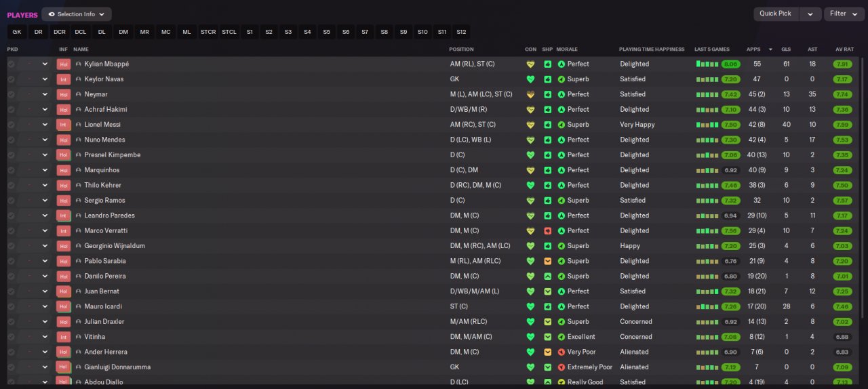Image resolution: width=868 pixels, height=389 pixels.
Task: Select the STCR position tab
Action: pos(208,32)
